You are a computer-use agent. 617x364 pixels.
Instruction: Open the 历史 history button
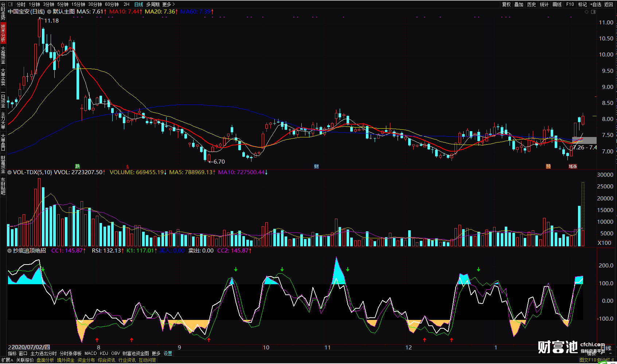pyautogui.click(x=532, y=4)
